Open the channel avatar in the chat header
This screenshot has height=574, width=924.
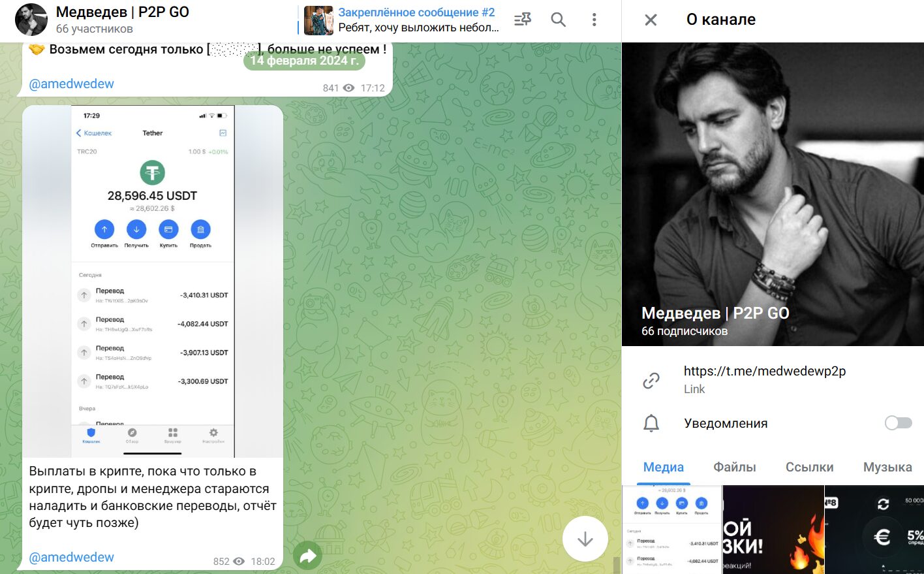pyautogui.click(x=31, y=20)
